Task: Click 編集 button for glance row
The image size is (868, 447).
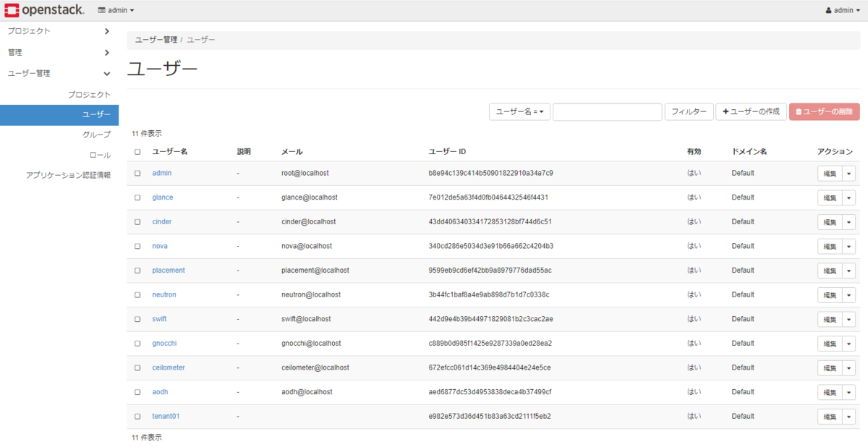Action: tap(829, 198)
